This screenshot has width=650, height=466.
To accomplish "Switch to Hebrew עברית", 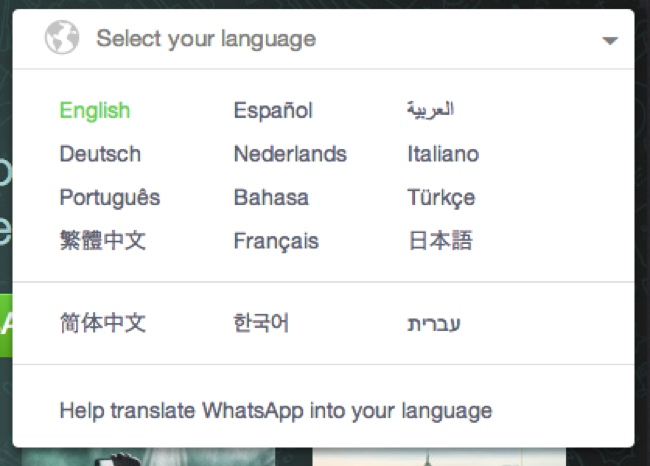I will (434, 324).
